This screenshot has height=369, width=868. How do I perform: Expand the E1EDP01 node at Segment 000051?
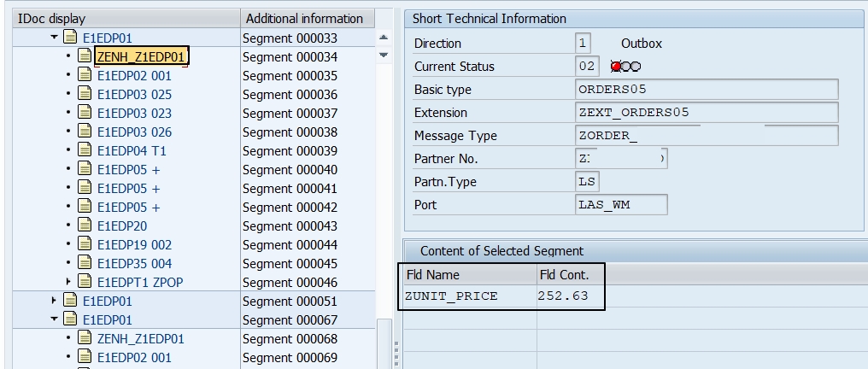coord(54,301)
